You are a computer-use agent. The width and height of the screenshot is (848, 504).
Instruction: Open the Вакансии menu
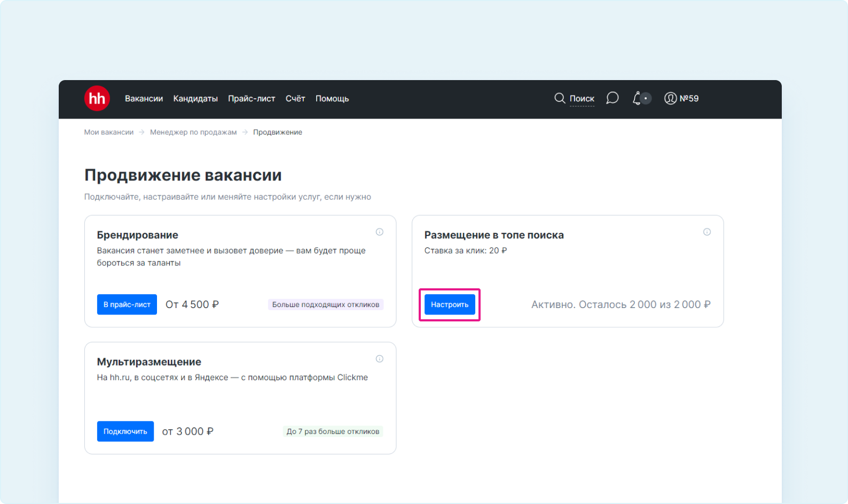tap(144, 99)
